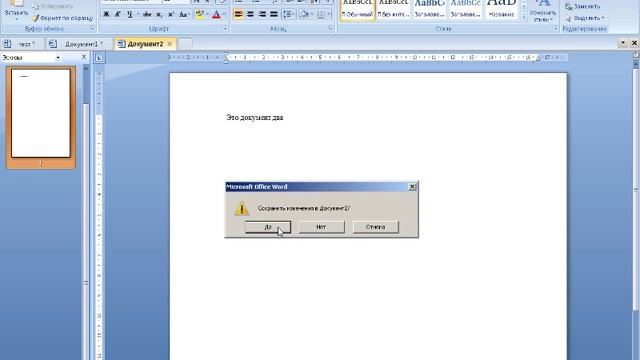Click the Replace (Заменить) command
The height and width of the screenshot is (360, 640).
(x=583, y=7)
